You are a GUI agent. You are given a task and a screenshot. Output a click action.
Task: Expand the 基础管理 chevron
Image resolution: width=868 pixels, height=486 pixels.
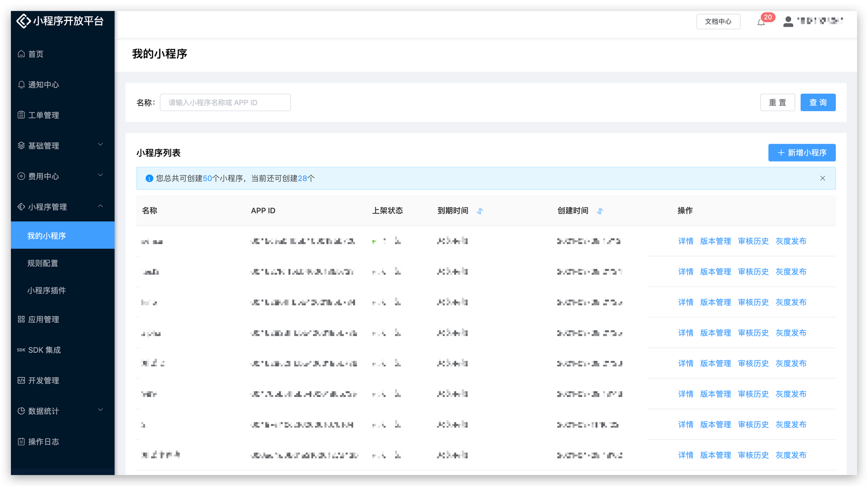pos(100,145)
